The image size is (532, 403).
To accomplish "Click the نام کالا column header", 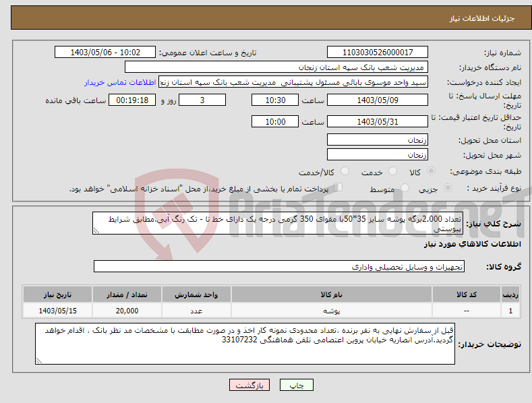I will [332, 294].
